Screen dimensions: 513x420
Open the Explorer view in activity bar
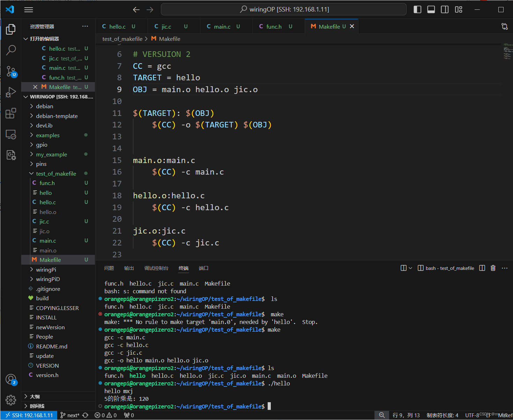pyautogui.click(x=11, y=29)
